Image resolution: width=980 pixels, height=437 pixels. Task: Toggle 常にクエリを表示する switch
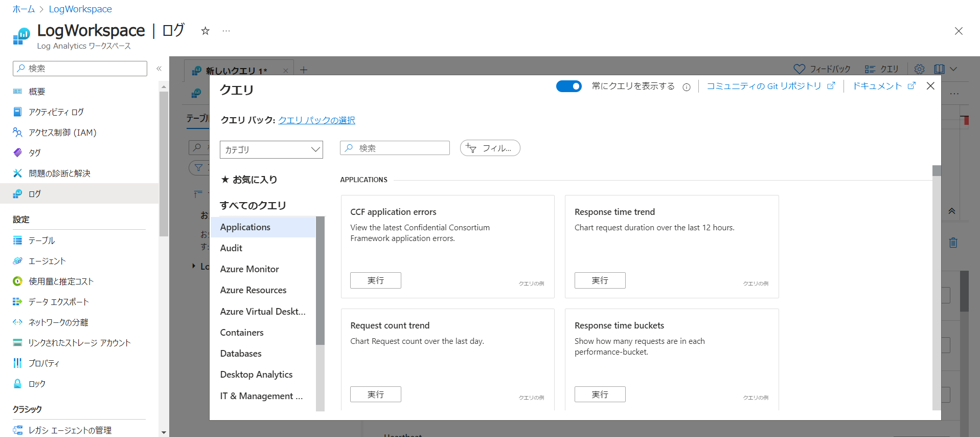click(x=568, y=86)
